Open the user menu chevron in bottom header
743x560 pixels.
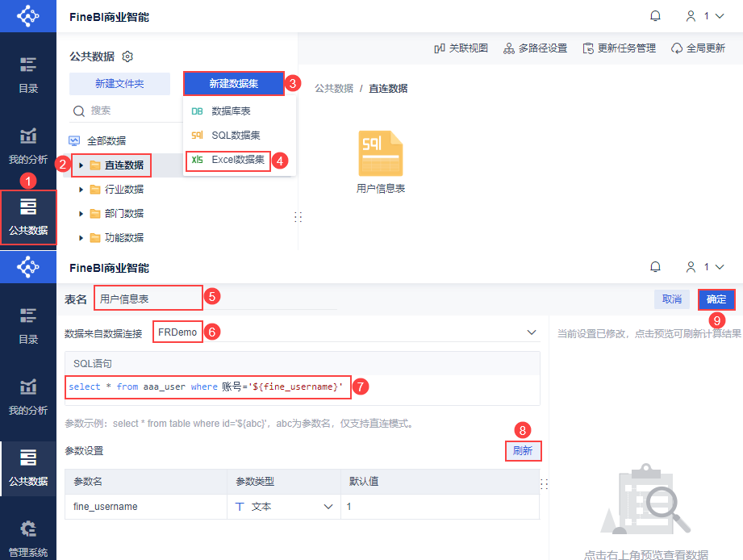click(x=720, y=267)
